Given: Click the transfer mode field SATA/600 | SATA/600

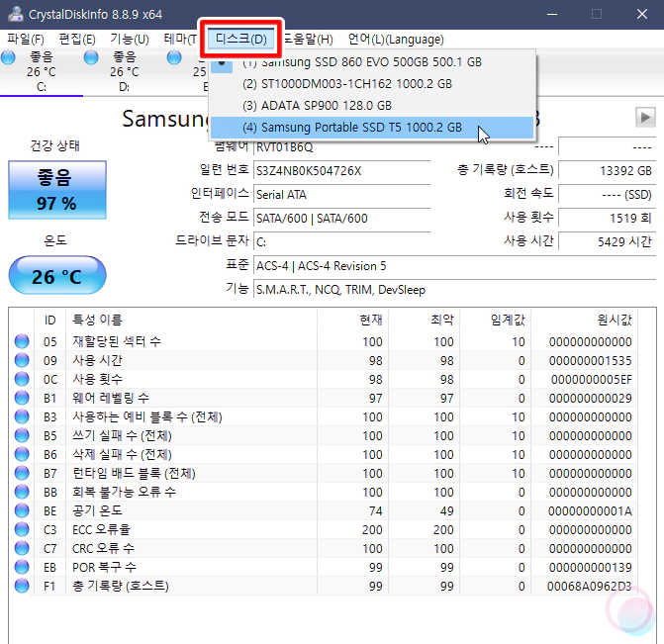Looking at the screenshot, I should click(341, 218).
